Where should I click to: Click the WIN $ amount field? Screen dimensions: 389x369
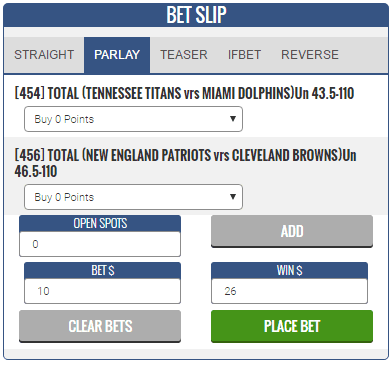(x=289, y=291)
